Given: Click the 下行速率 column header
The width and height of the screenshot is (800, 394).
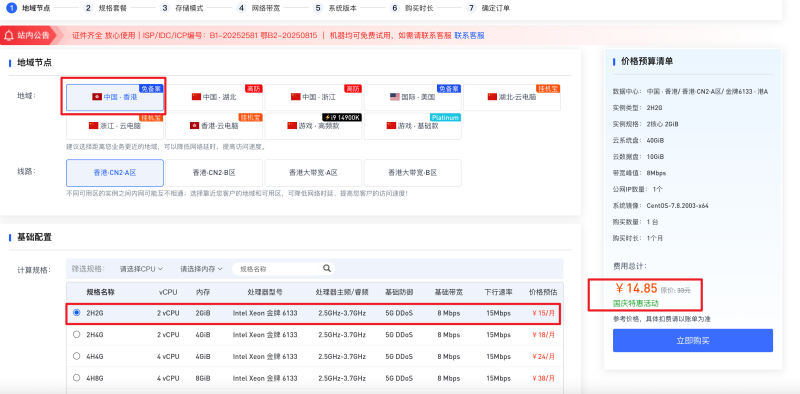Looking at the screenshot, I should click(498, 292).
